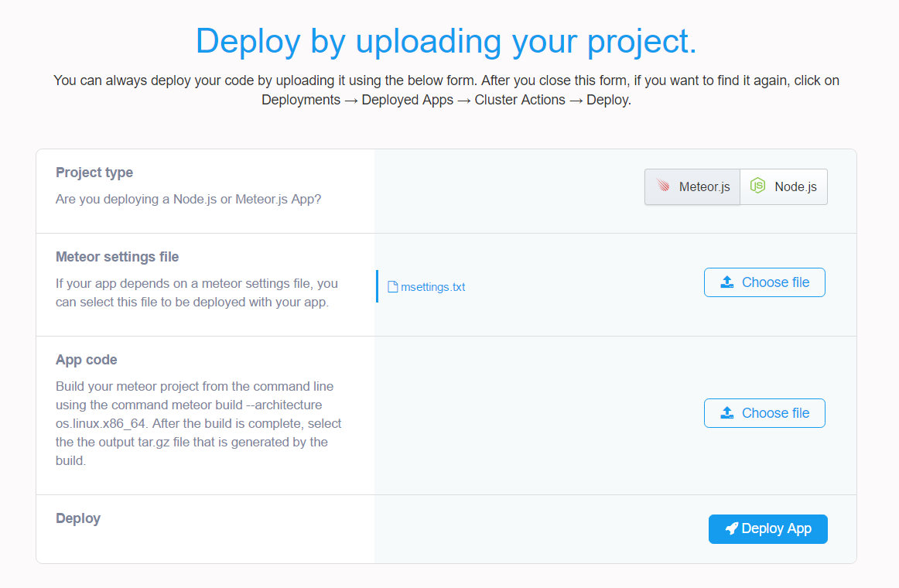Click upload icon in Meteor settings row
Viewport: 899px width, 588px height.
point(727,282)
